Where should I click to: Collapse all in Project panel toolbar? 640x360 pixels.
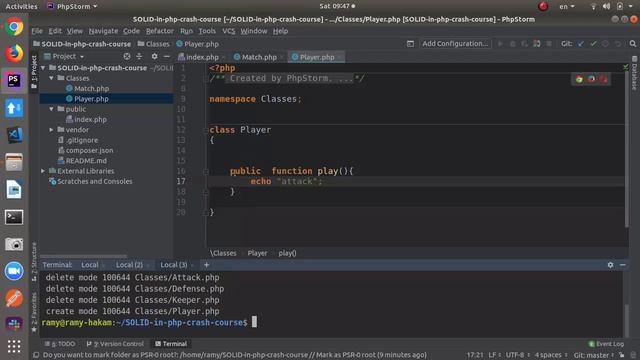139,56
